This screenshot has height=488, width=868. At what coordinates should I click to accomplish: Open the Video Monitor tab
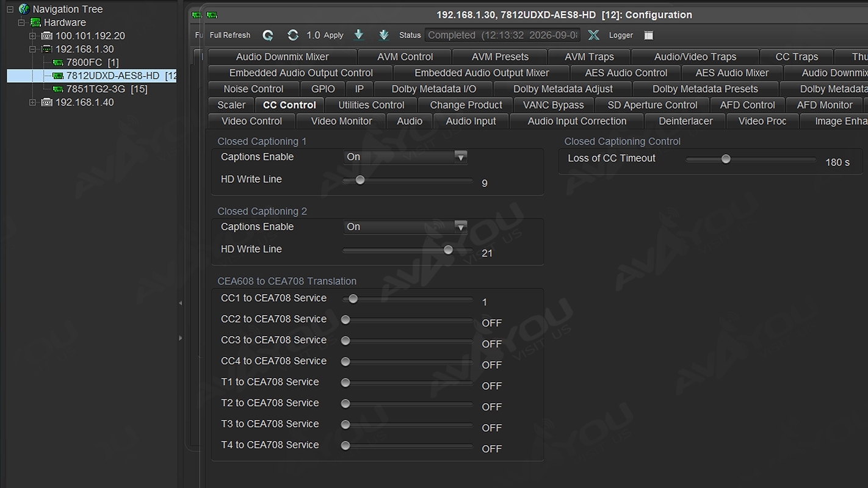click(x=341, y=121)
